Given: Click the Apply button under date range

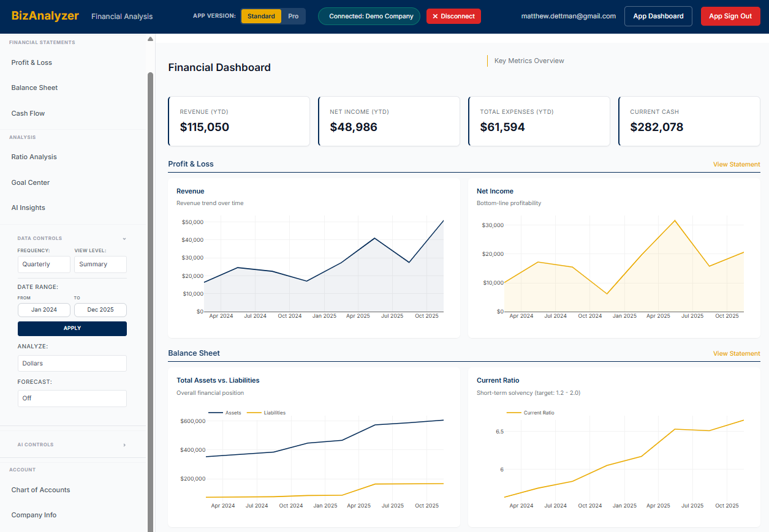Looking at the screenshot, I should point(72,329).
